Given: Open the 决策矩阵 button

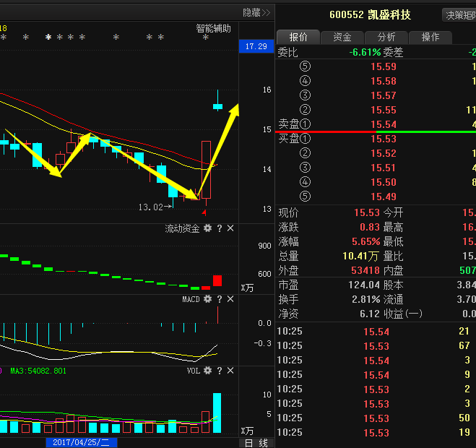Looking at the screenshot, I should (459, 15).
